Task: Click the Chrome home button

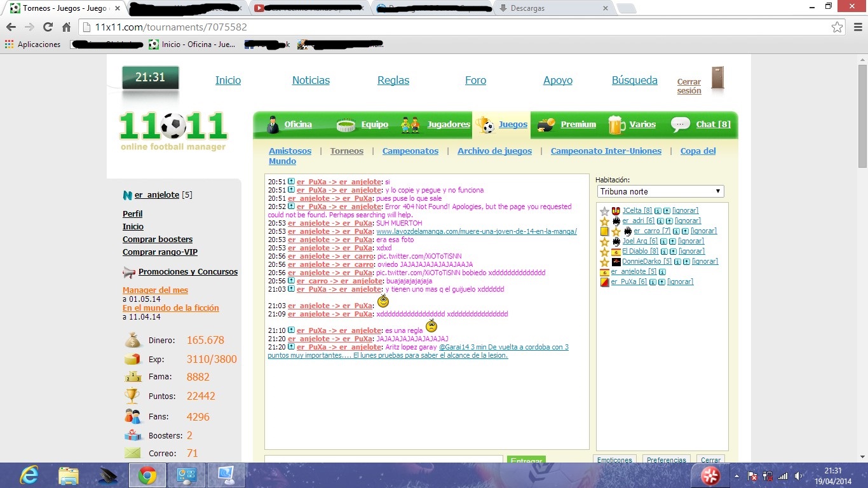Action: (x=66, y=27)
